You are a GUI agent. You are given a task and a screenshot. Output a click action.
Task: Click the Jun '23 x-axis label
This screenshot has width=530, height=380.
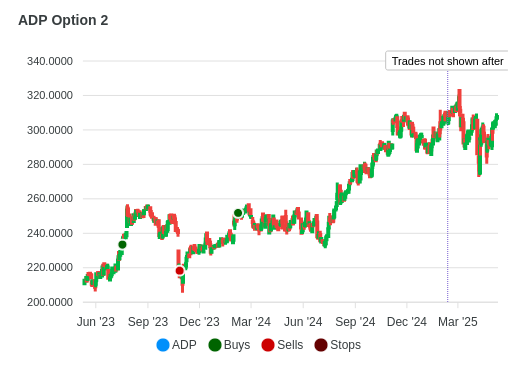[96, 322]
